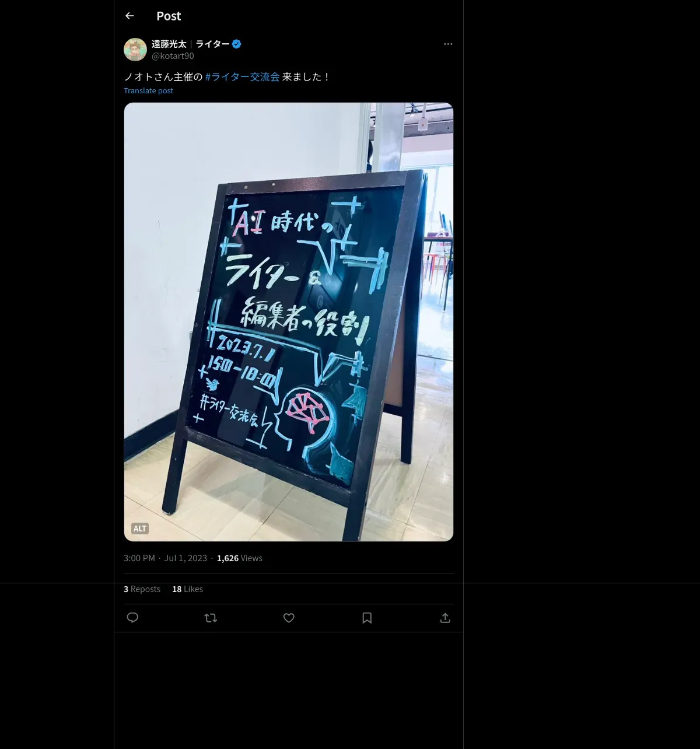This screenshot has width=700, height=749.
Task: Open the display name 遠藤光太｜ライター
Action: pyautogui.click(x=191, y=44)
